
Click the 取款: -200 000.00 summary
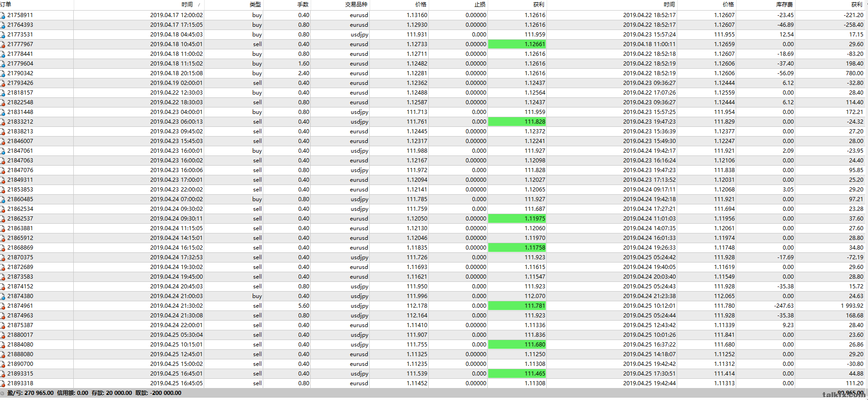coord(159,394)
